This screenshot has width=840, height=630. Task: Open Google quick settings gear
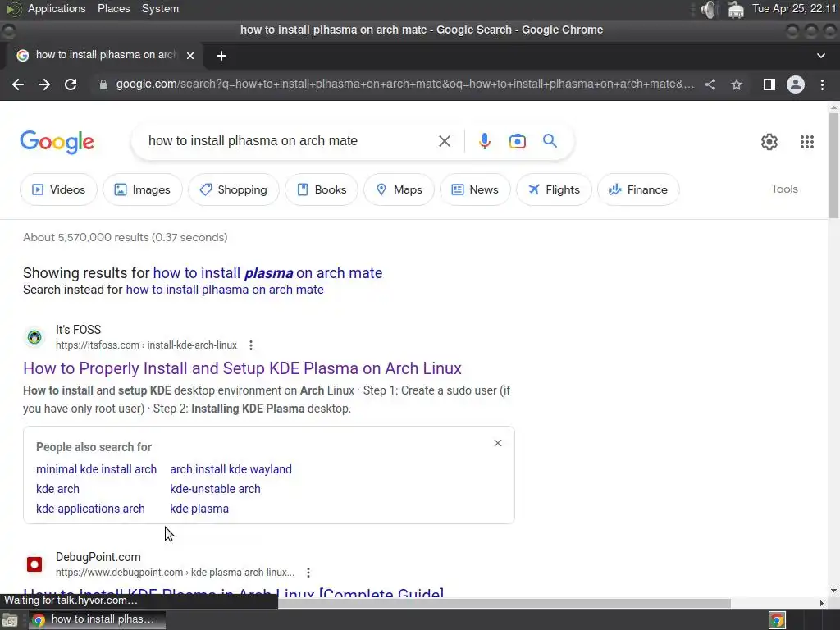click(769, 141)
